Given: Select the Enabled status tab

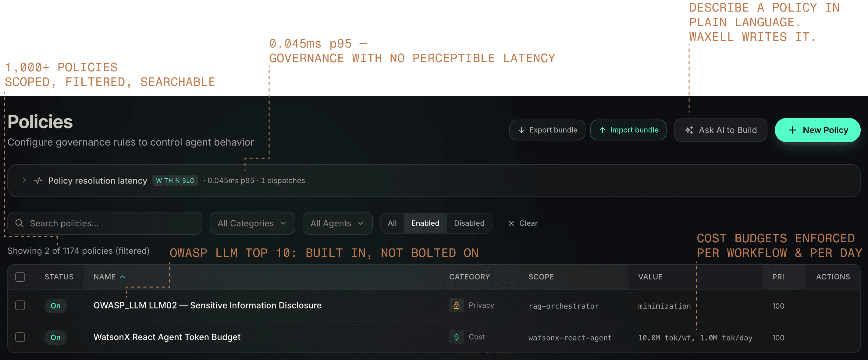Looking at the screenshot, I should [425, 223].
